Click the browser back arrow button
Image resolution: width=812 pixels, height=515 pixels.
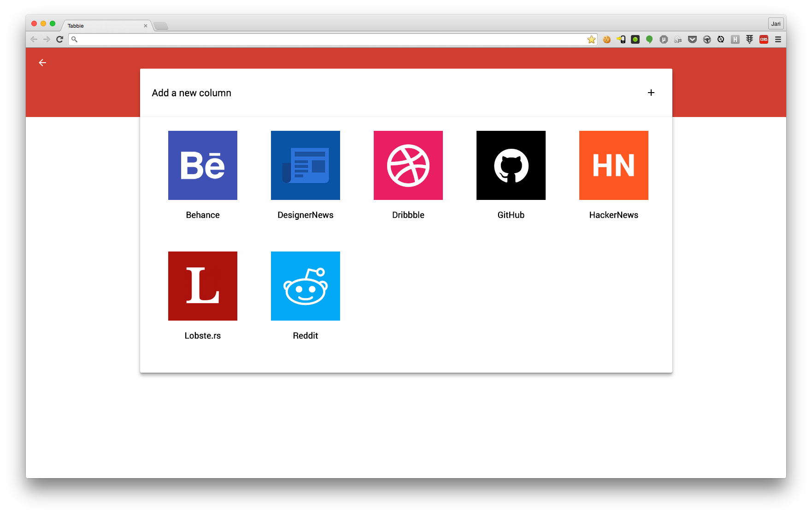(34, 39)
